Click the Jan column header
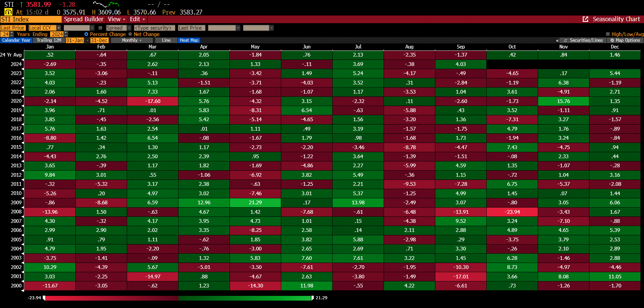Screen dimensions: 644x308 click(x=50, y=47)
